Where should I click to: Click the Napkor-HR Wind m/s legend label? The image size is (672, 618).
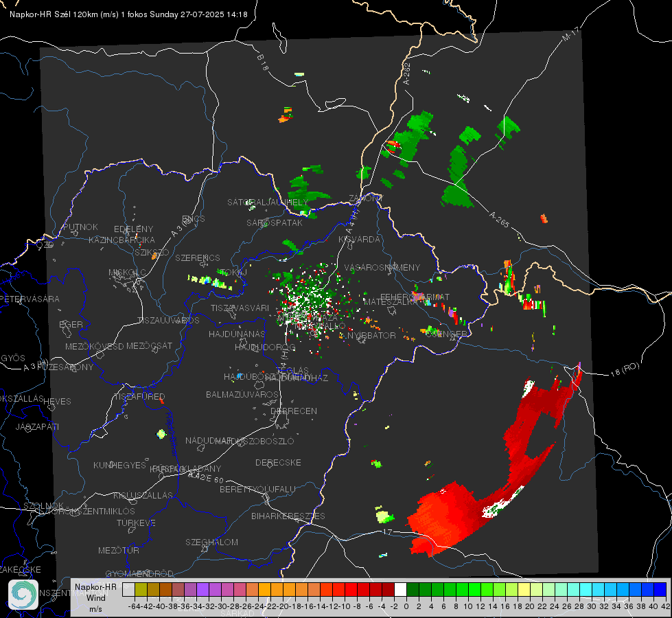[x=95, y=597]
